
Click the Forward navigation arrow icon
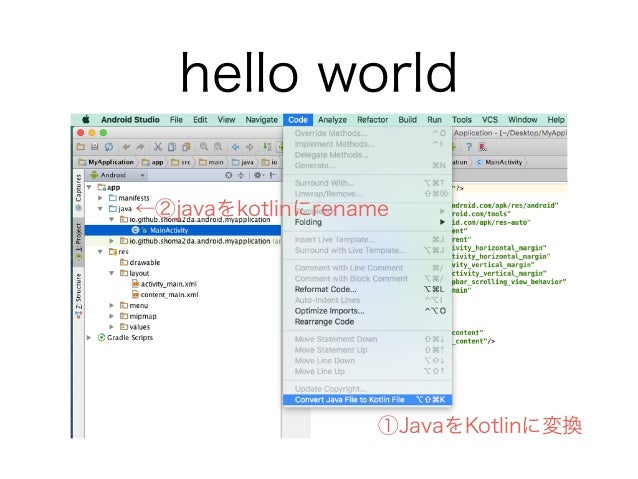point(250,147)
